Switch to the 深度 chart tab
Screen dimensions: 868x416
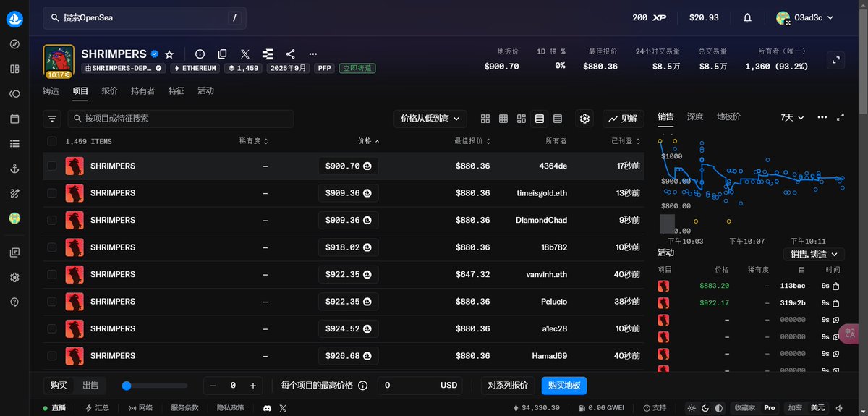pos(694,116)
